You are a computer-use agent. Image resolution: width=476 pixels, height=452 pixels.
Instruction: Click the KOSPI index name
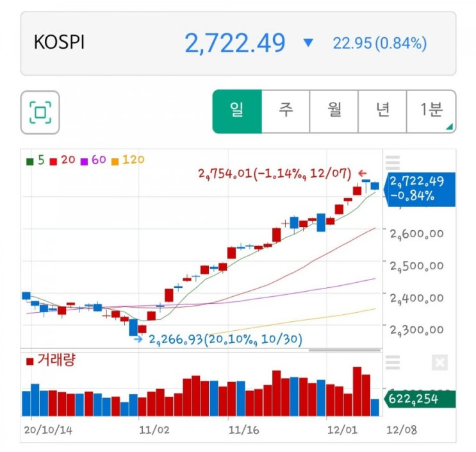[59, 42]
